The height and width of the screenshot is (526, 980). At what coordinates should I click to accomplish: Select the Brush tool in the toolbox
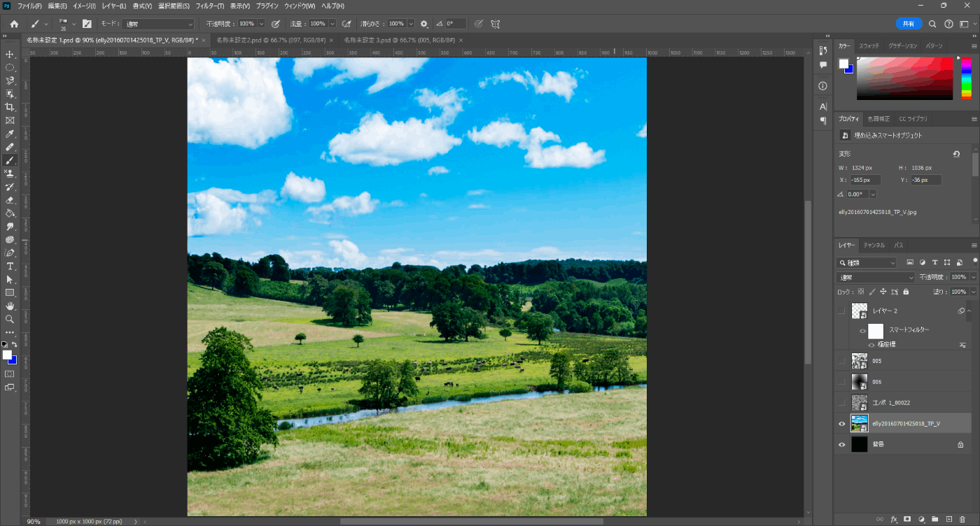pyautogui.click(x=10, y=160)
